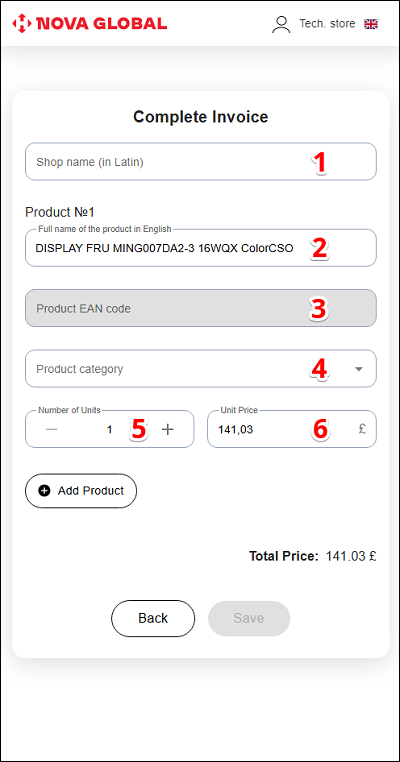Click the Total Price amount 141.03 £
The image size is (400, 762).
point(351,556)
